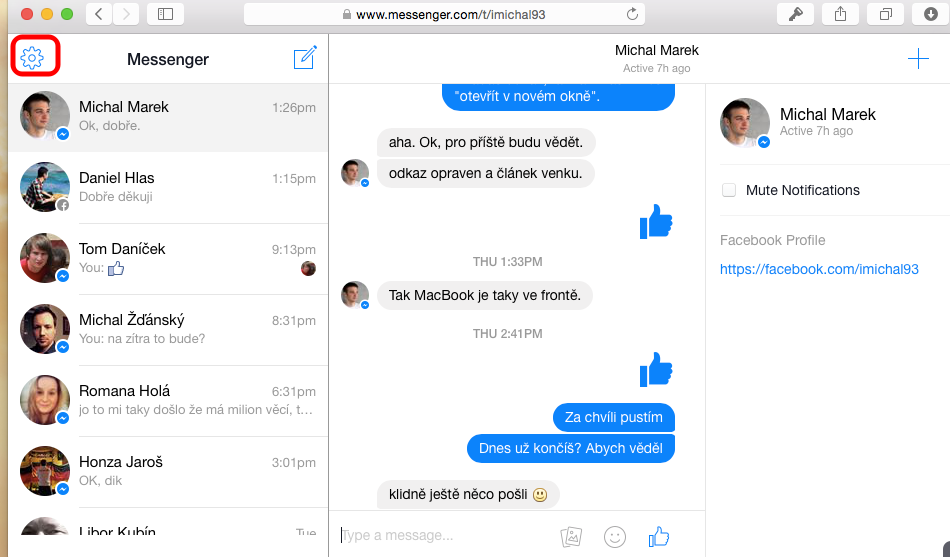Reload the messenger.com page
950x557 pixels.
point(632,14)
